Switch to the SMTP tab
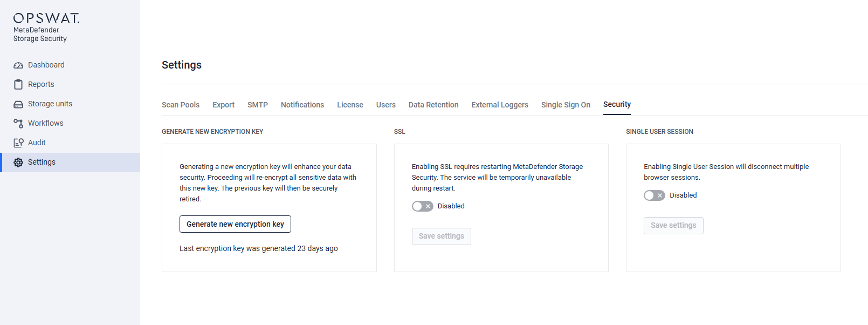Image resolution: width=868 pixels, height=325 pixels. 258,105
